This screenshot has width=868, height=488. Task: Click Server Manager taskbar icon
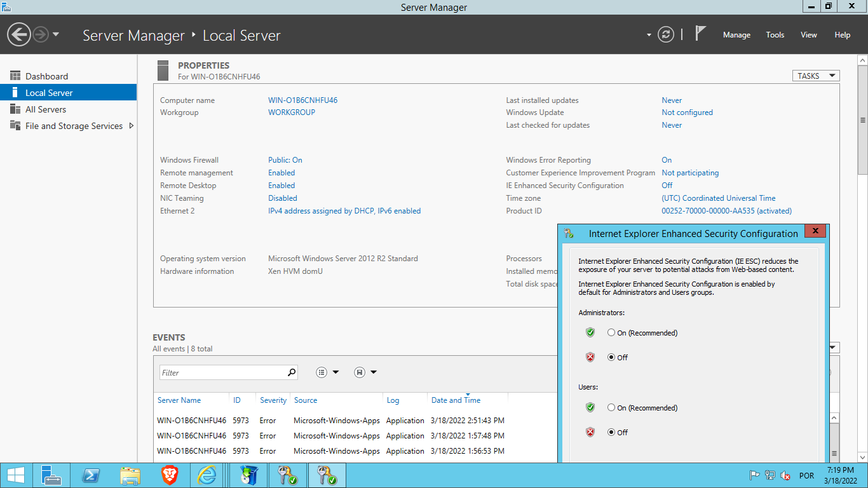click(x=51, y=475)
